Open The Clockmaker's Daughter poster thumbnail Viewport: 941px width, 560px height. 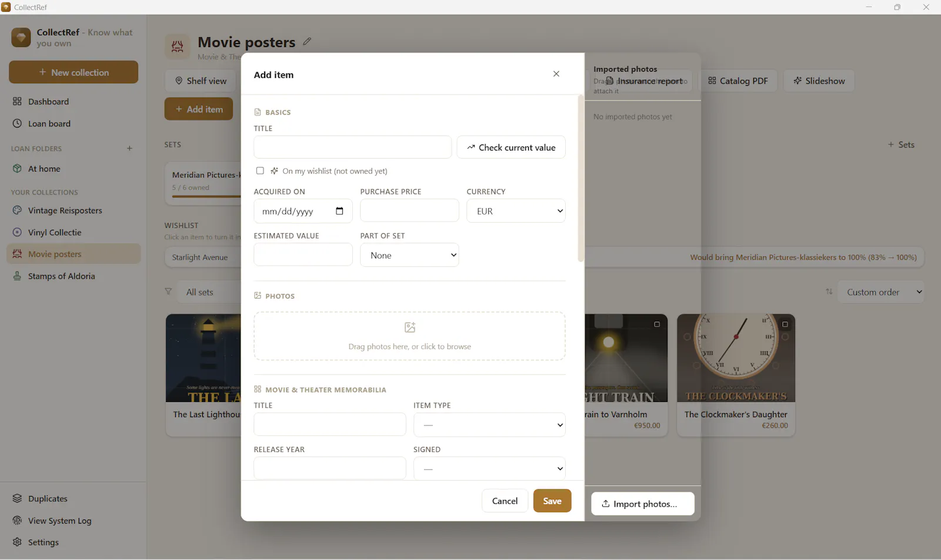point(736,358)
